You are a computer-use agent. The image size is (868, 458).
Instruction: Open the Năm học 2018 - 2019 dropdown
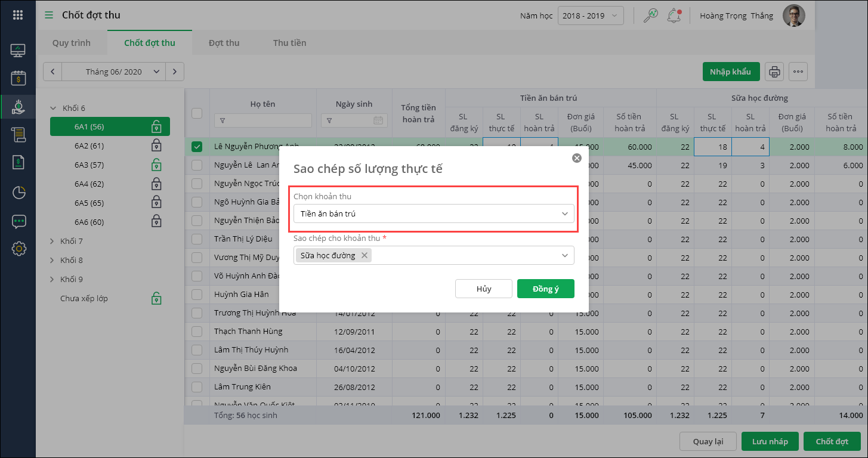[x=591, y=16]
